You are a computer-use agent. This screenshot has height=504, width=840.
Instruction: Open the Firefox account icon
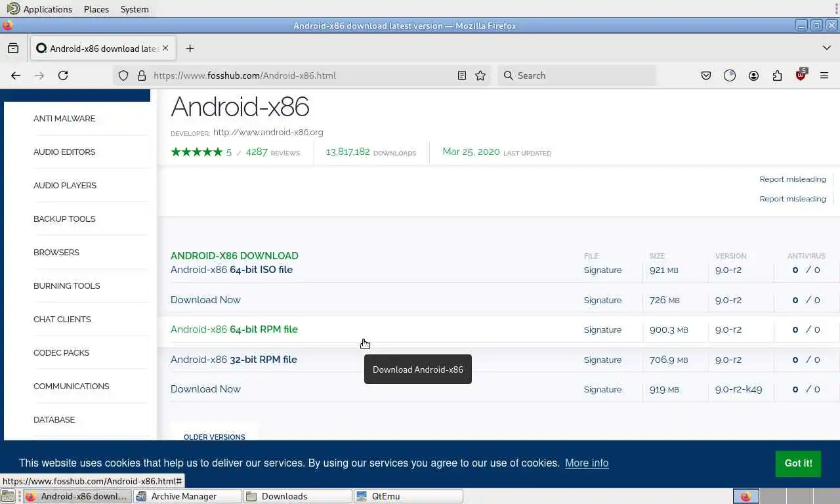coord(753,75)
